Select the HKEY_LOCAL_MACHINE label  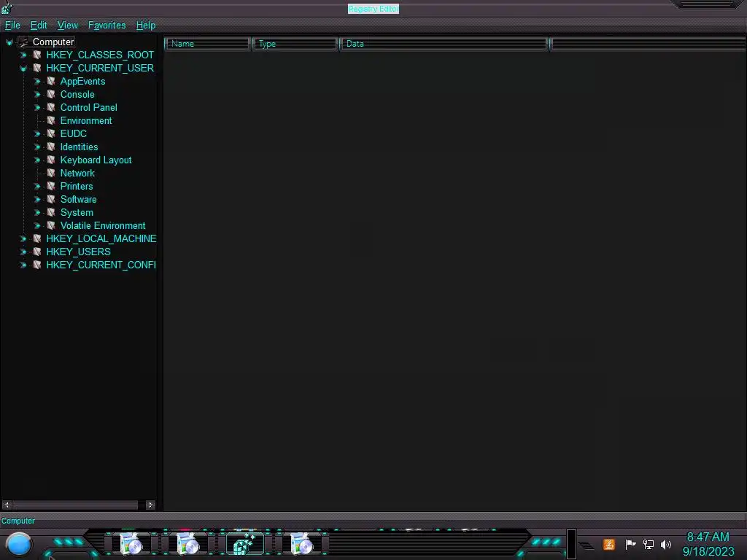click(101, 238)
